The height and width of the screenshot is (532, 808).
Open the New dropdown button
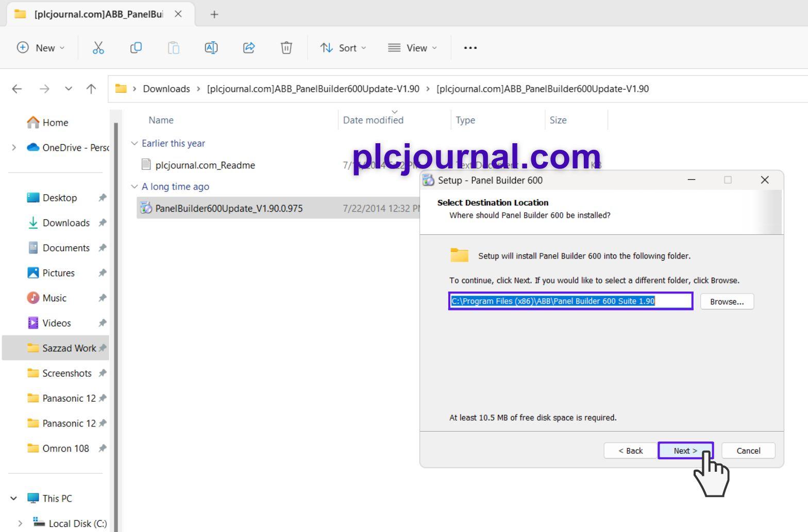41,48
